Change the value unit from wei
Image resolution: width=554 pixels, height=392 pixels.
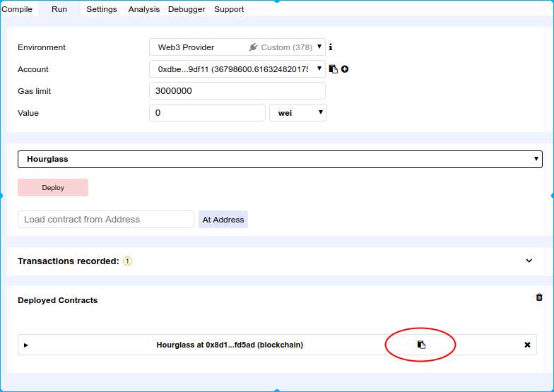point(297,113)
